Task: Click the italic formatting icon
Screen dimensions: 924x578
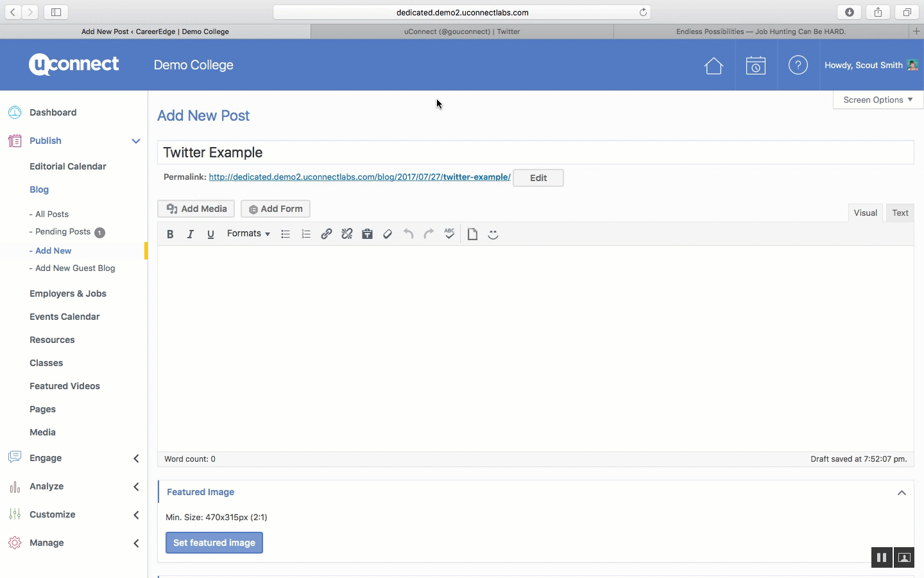Action: pos(191,234)
